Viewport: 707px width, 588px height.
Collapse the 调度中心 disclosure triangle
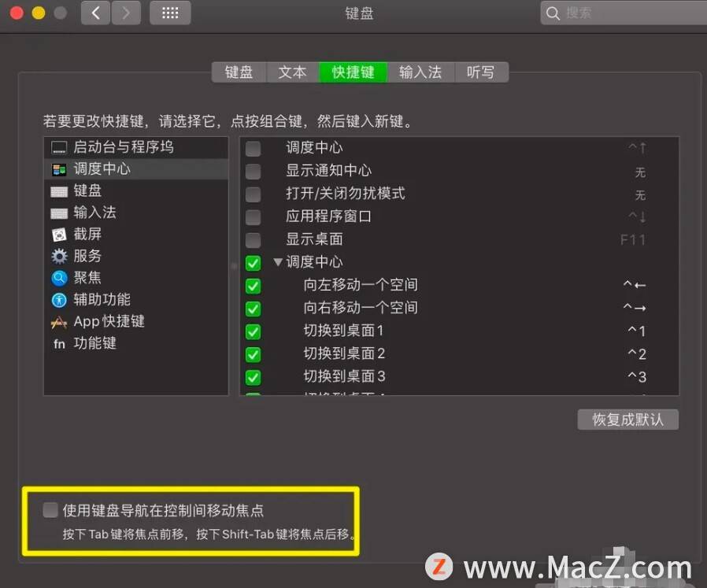278,261
